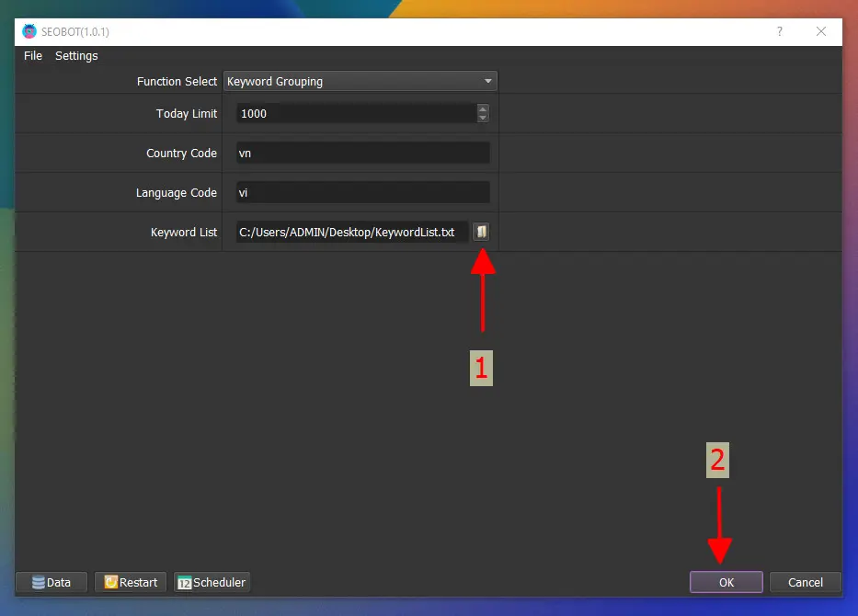Viewport: 858px width, 616px height.
Task: Click the Language Code label
Action: (x=177, y=193)
